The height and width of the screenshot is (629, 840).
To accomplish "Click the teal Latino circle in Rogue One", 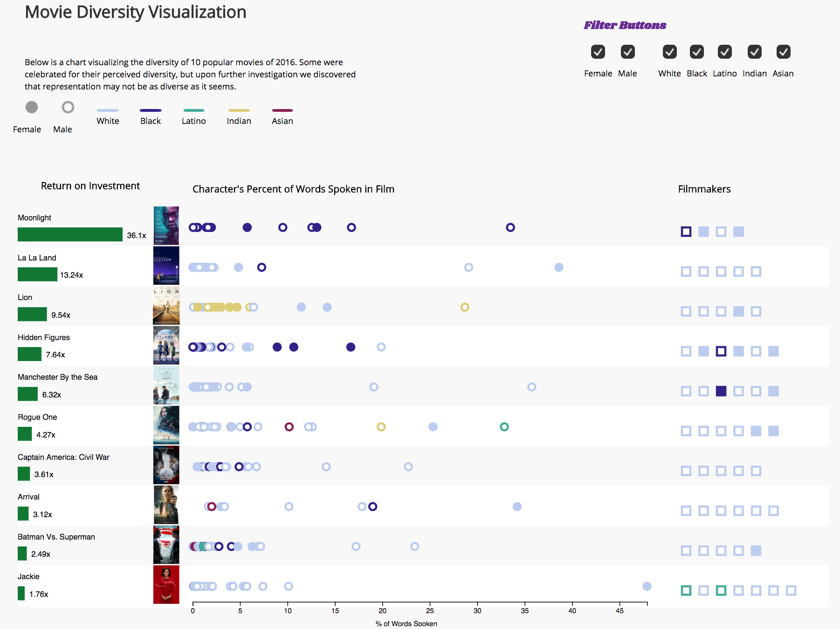I will [x=504, y=427].
